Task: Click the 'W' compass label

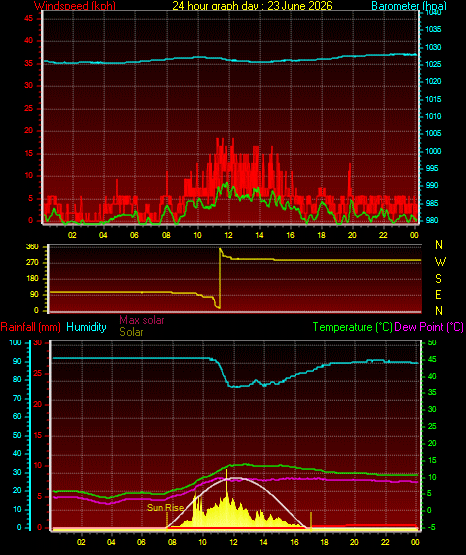Action: (440, 262)
